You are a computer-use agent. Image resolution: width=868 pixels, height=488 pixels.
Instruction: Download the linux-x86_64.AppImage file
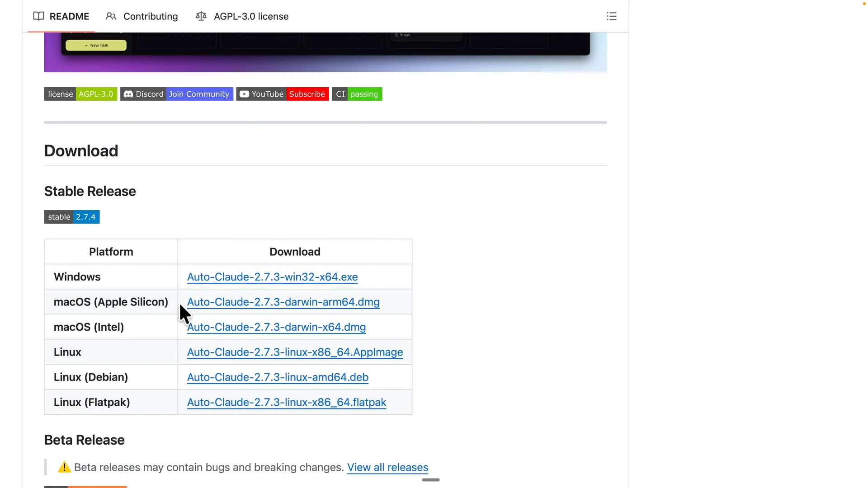click(295, 352)
